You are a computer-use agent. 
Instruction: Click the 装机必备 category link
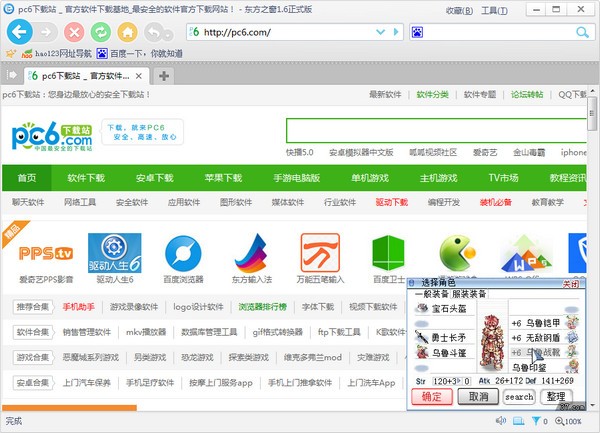click(496, 202)
